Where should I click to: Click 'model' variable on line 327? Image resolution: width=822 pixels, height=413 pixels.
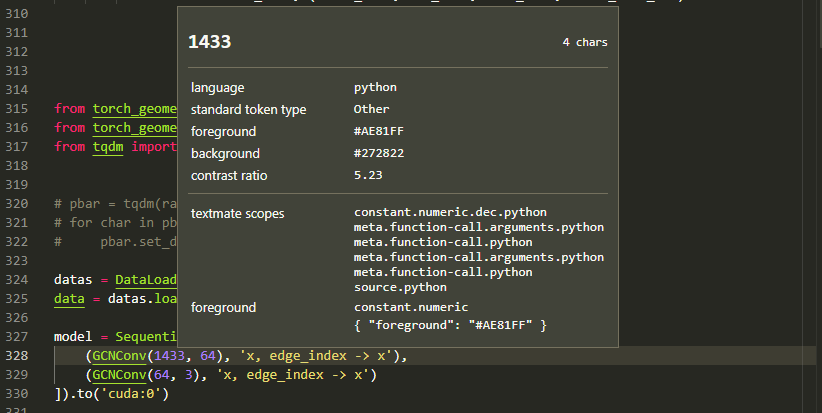(x=73, y=336)
